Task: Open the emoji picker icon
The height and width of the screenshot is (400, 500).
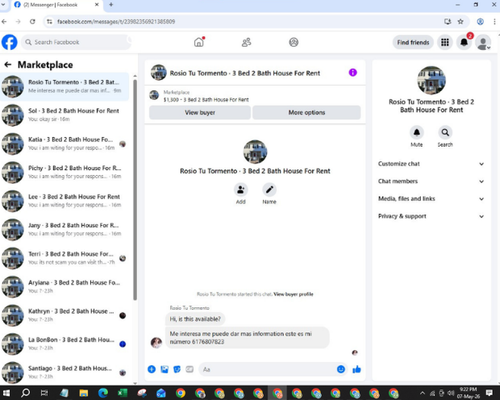Action: 341,369
